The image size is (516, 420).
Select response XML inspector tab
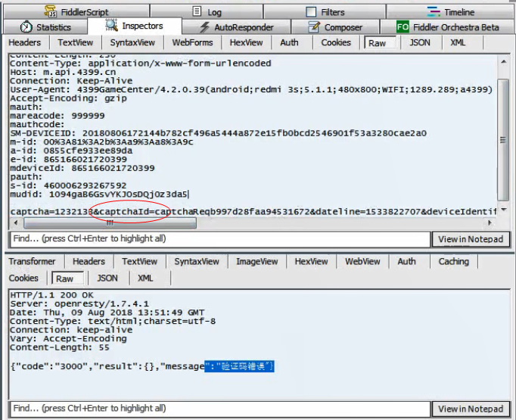click(145, 278)
